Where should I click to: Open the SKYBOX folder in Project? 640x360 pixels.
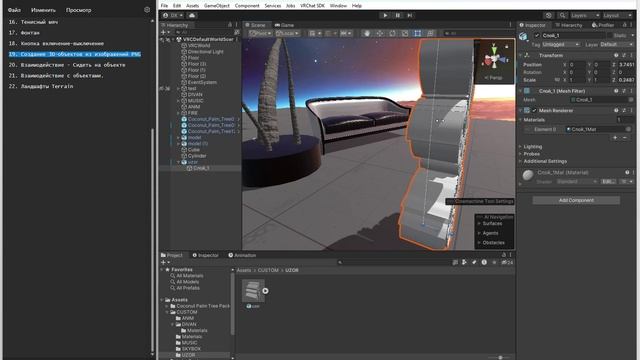(x=191, y=349)
